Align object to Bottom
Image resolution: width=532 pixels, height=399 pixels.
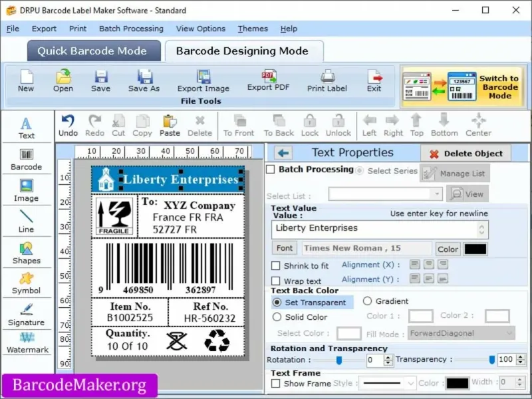[x=444, y=126]
